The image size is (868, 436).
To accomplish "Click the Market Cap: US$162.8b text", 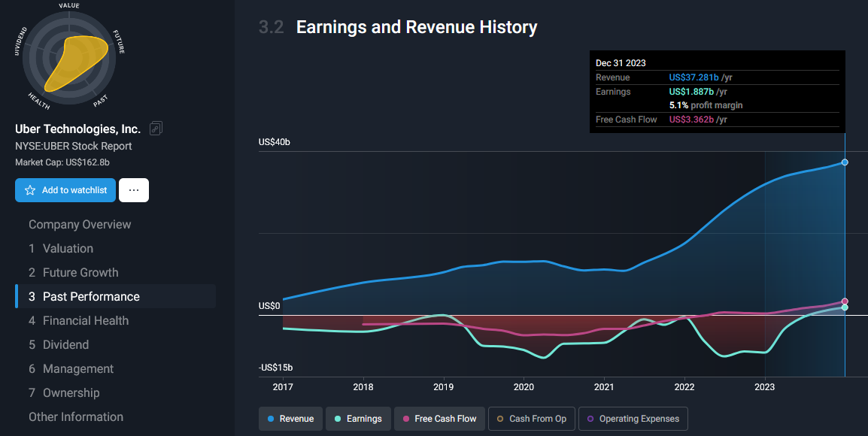I will (x=62, y=162).
